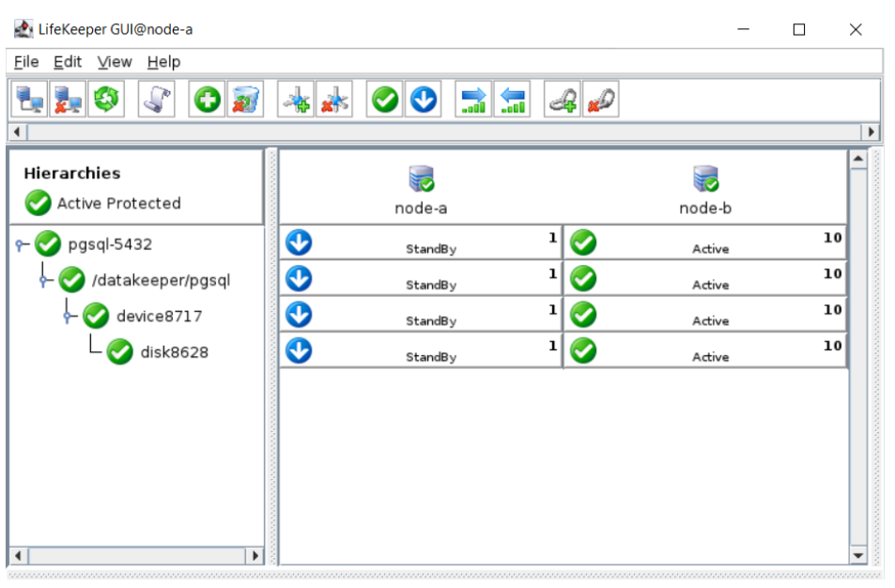Click the Create Comm Path icon
Screen dimensions: 895x588
(296, 100)
